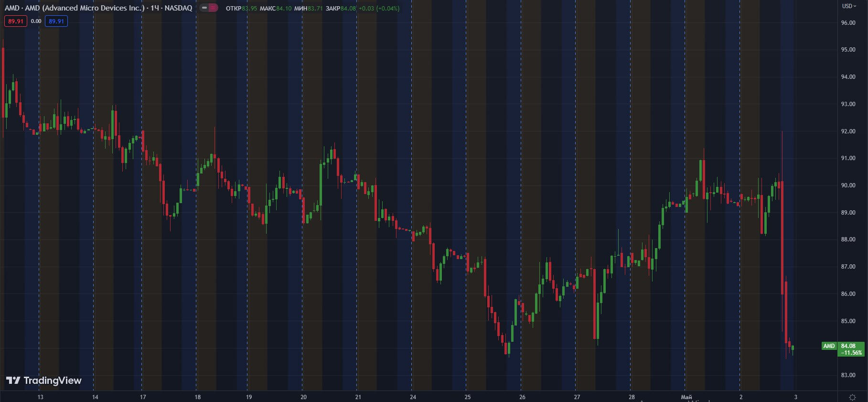This screenshot has height=402, width=868.
Task: Click the 87.00 price axis label
Action: point(848,266)
